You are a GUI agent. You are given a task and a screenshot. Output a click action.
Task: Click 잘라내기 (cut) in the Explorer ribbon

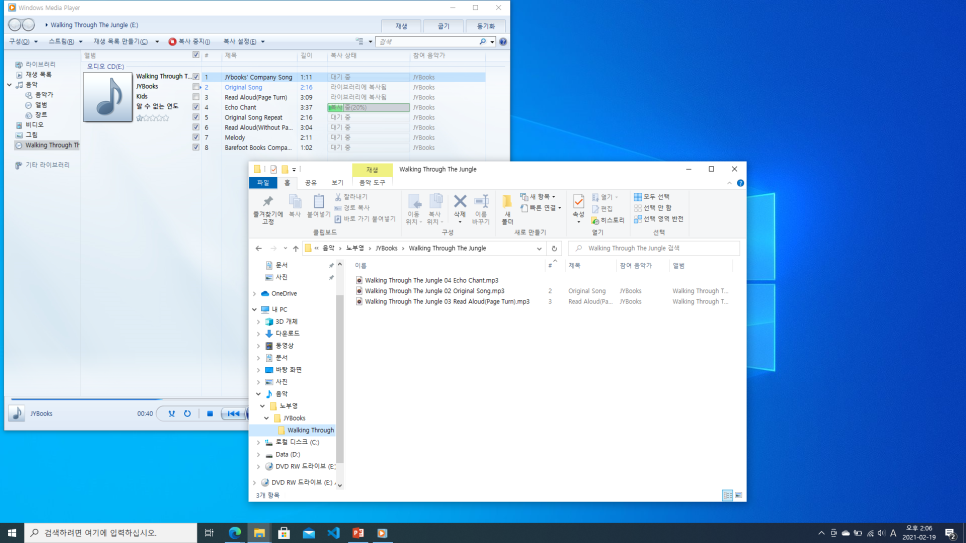coord(351,197)
